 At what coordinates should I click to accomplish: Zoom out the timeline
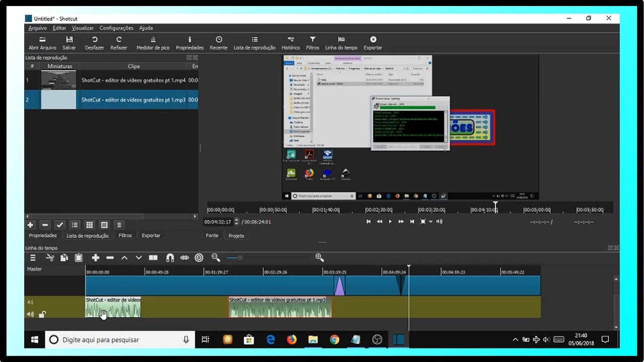[216, 257]
